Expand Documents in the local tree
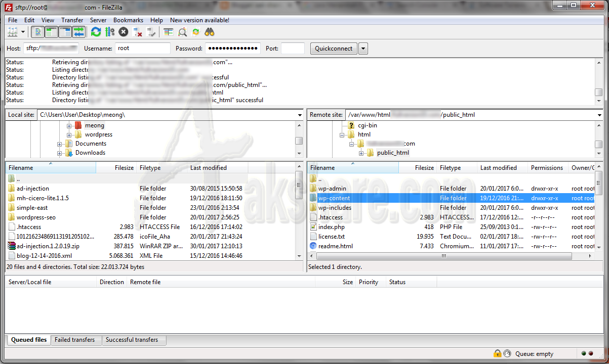609x364 pixels. point(59,144)
